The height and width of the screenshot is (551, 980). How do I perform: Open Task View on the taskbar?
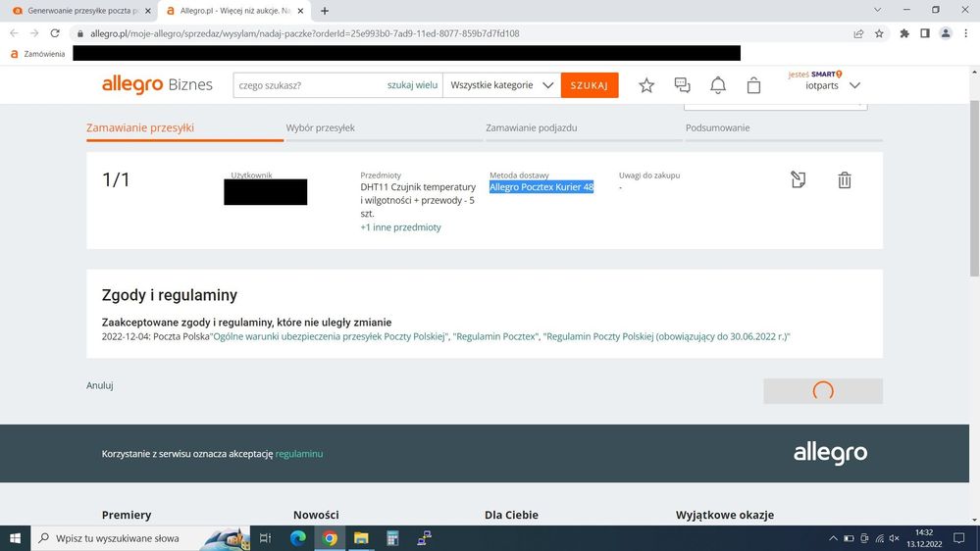(x=265, y=538)
